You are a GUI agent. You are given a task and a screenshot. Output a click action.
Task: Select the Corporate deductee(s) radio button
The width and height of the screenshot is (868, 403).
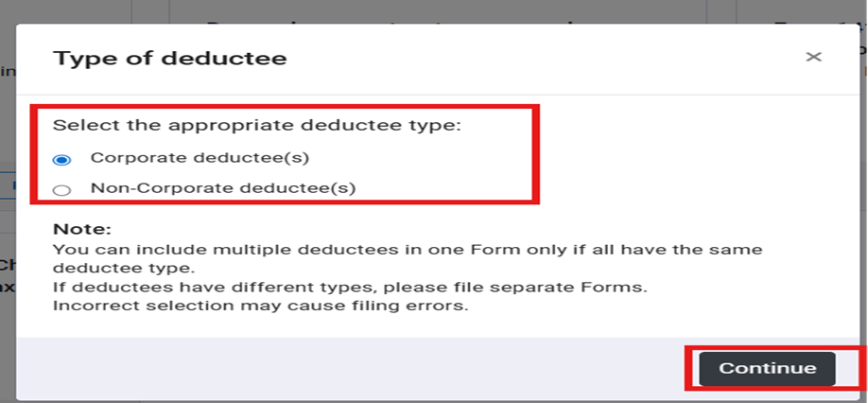(61, 159)
